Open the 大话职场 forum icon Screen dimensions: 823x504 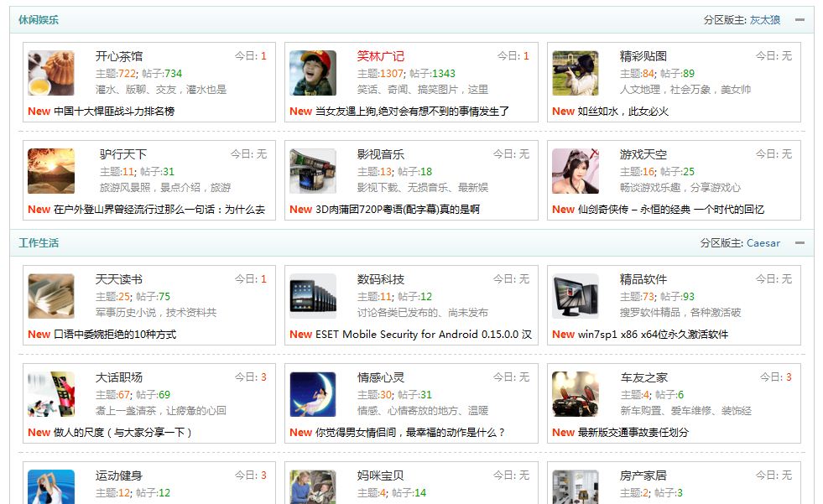point(51,394)
